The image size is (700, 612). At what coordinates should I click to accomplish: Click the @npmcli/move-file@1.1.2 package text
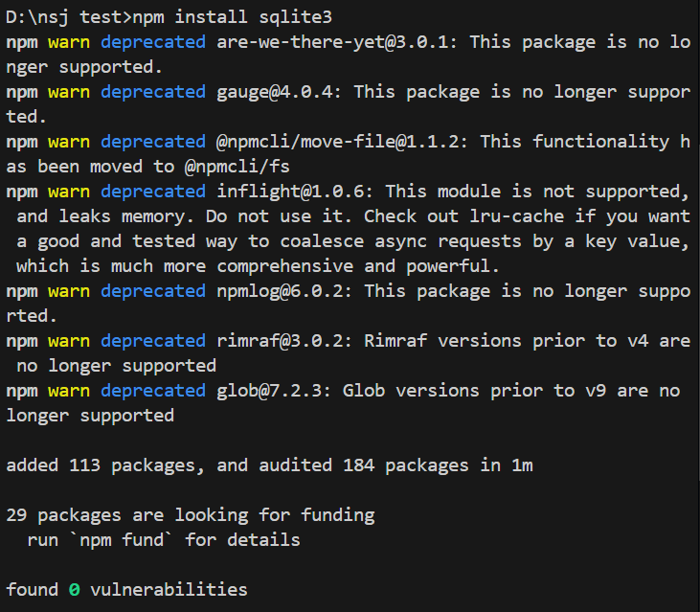point(343,142)
